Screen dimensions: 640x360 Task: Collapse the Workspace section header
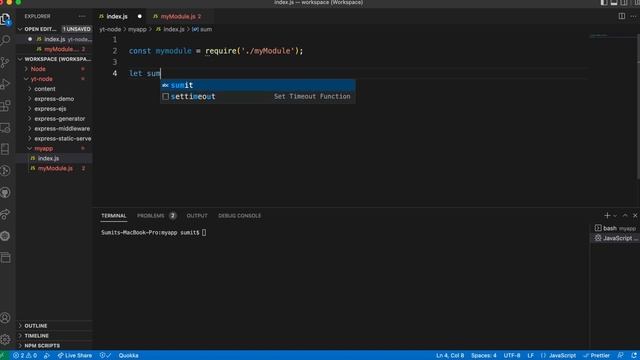[54, 59]
